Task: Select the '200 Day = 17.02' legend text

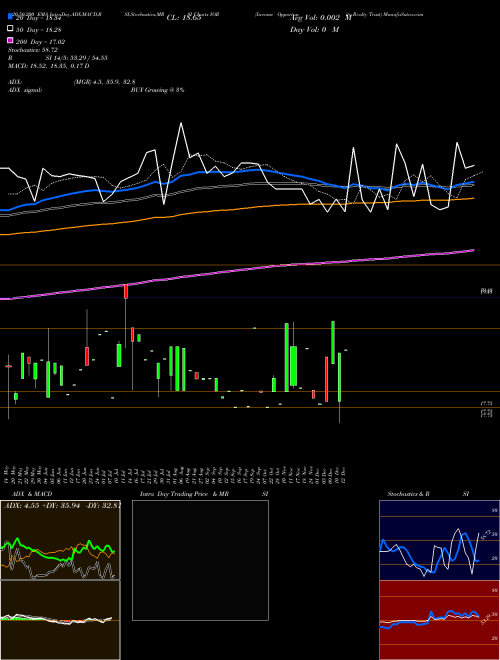Action: pyautogui.click(x=40, y=42)
